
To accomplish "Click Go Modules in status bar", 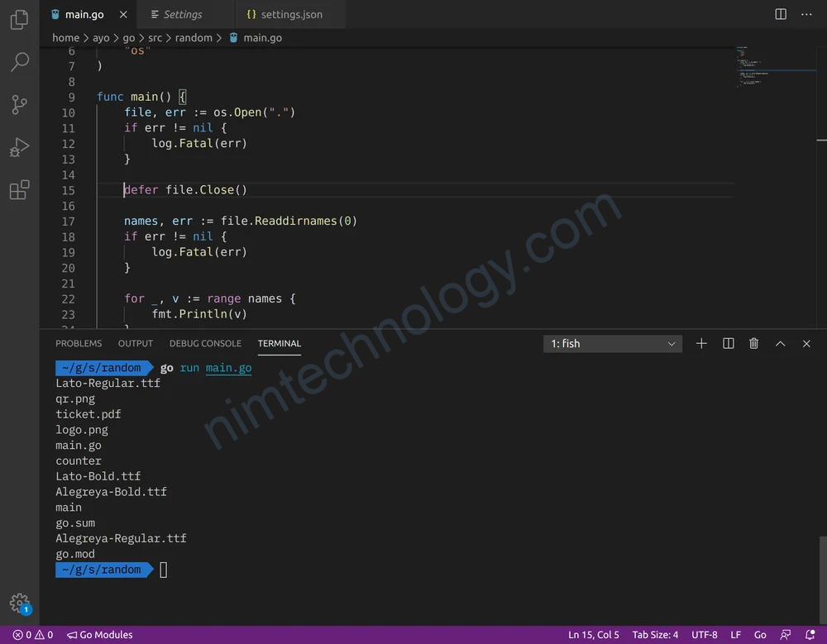I will (x=100, y=635).
